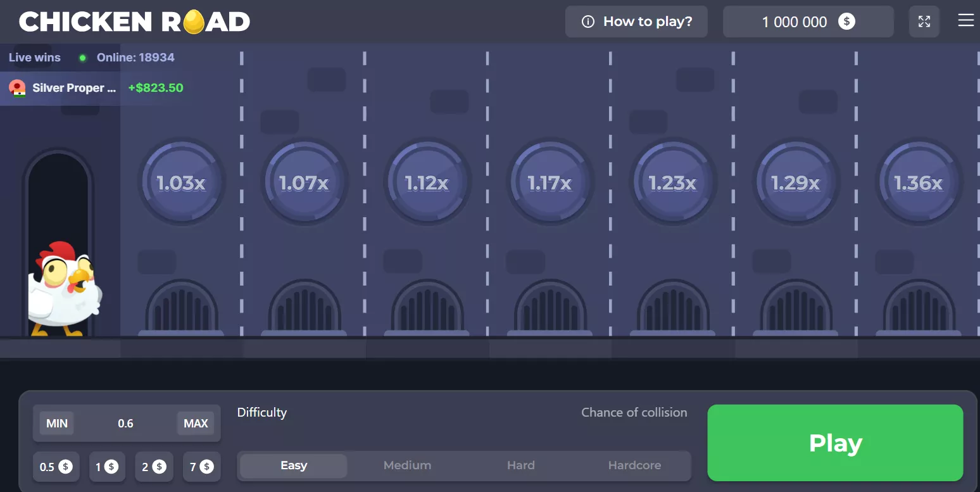Viewport: 980px width, 492px height.
Task: Open the How to play? guide
Action: click(x=636, y=22)
